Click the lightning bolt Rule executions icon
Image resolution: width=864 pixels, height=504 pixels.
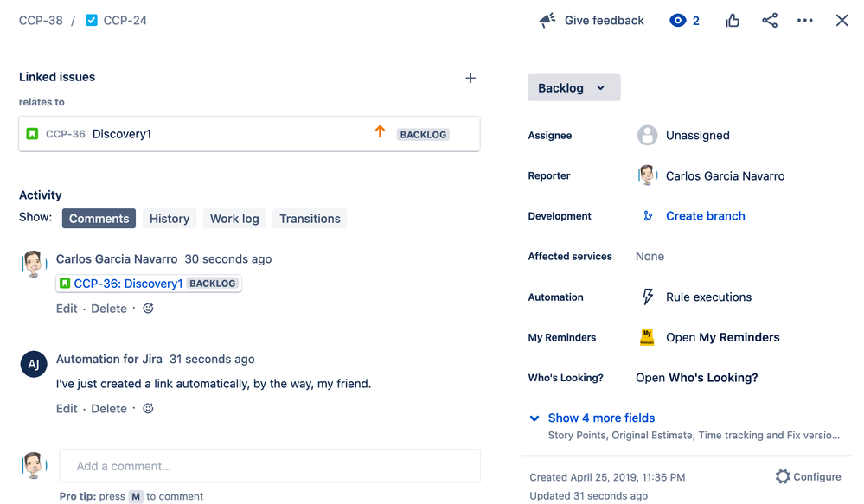[x=648, y=297]
